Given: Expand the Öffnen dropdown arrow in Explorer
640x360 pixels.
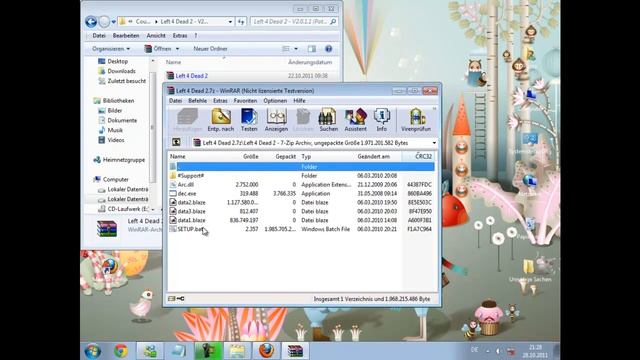Looking at the screenshot, I should [178, 49].
